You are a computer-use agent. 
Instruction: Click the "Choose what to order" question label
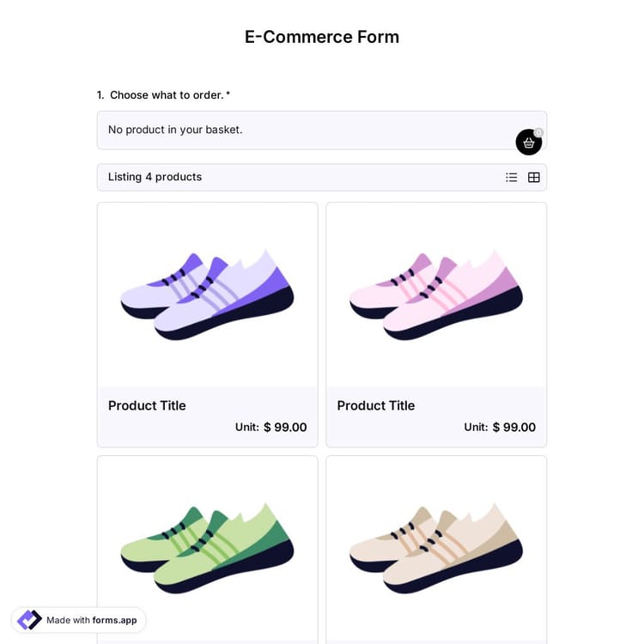click(167, 95)
